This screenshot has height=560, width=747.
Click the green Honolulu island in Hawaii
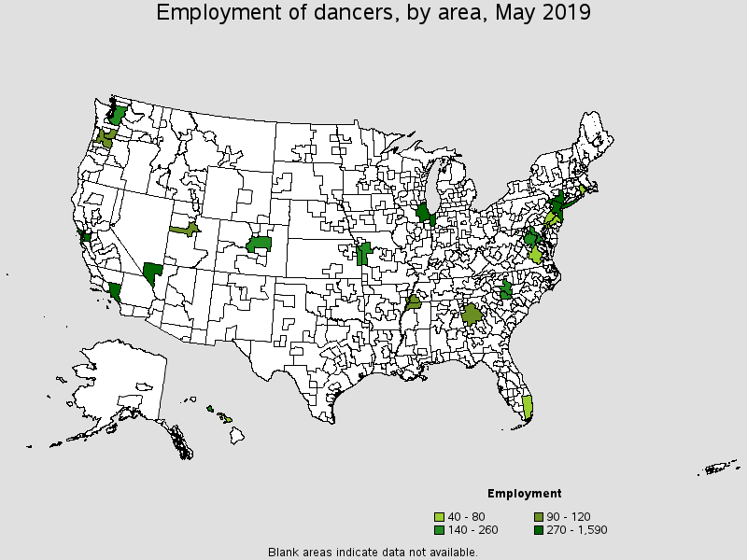209,409
